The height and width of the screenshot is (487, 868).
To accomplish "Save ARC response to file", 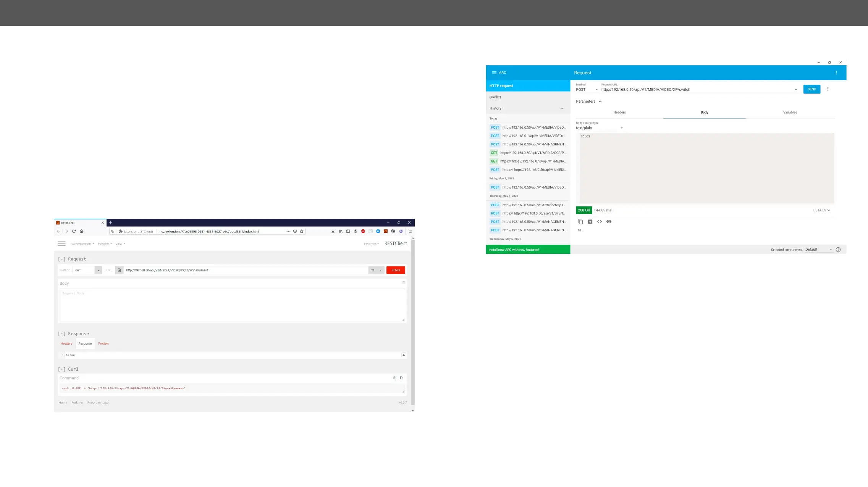I will pyautogui.click(x=590, y=222).
